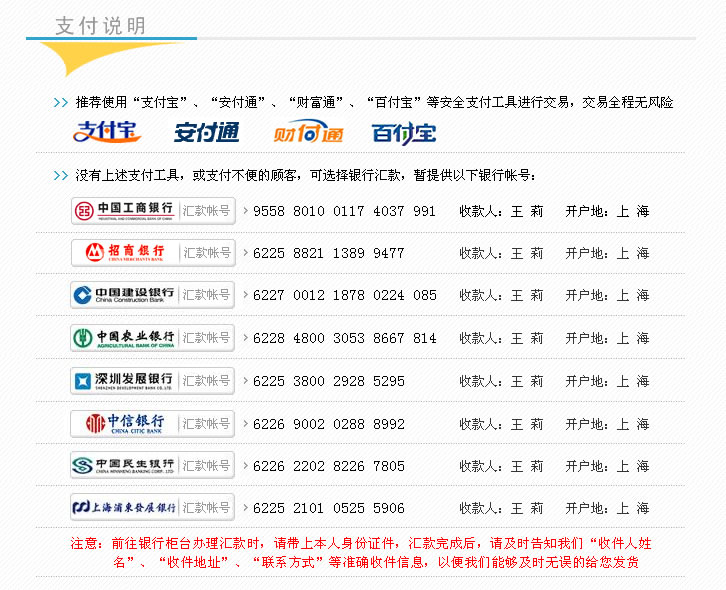Click the 支付说明 page heading
726x590 pixels.
(100, 26)
